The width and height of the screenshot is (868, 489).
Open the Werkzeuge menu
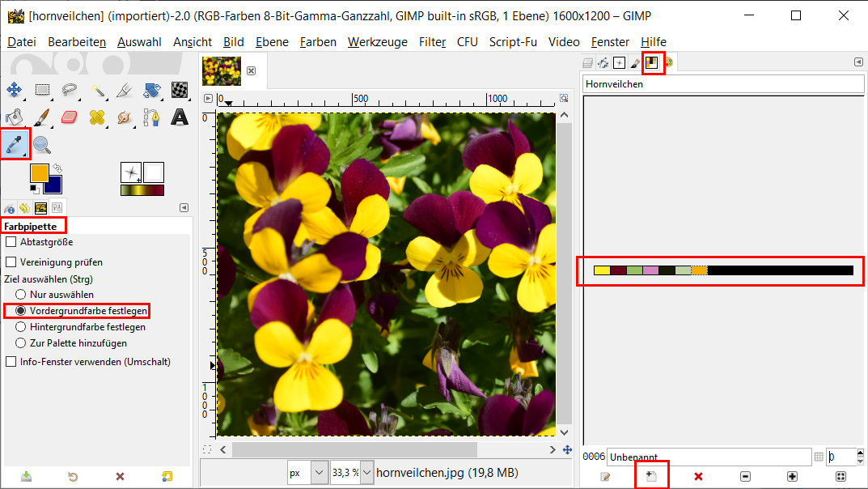pos(378,42)
